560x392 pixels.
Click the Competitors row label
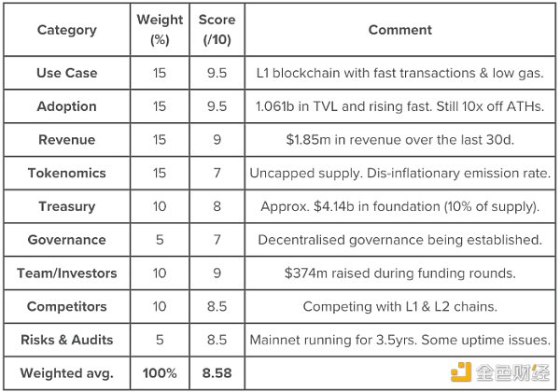pos(67,306)
